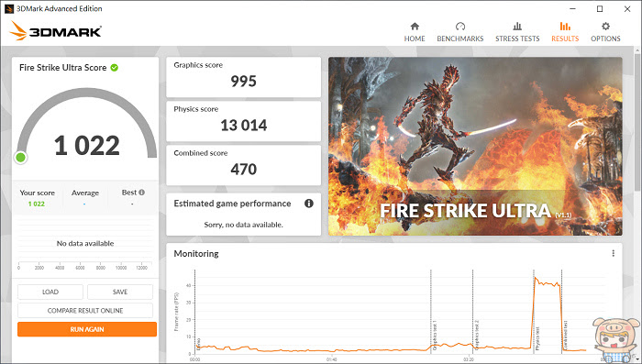Click the Combined score value 470
Image resolution: width=642 pixels, height=364 pixels.
(x=244, y=169)
